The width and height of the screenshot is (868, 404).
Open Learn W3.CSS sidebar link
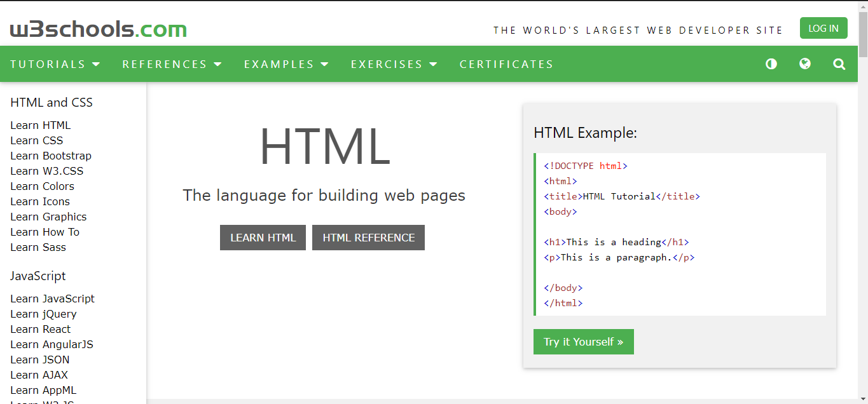47,171
